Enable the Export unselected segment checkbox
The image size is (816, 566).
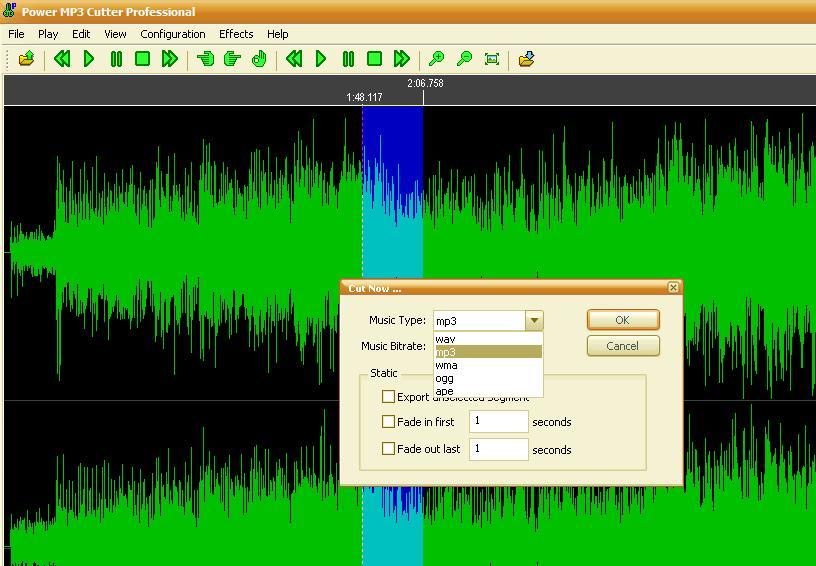click(389, 397)
